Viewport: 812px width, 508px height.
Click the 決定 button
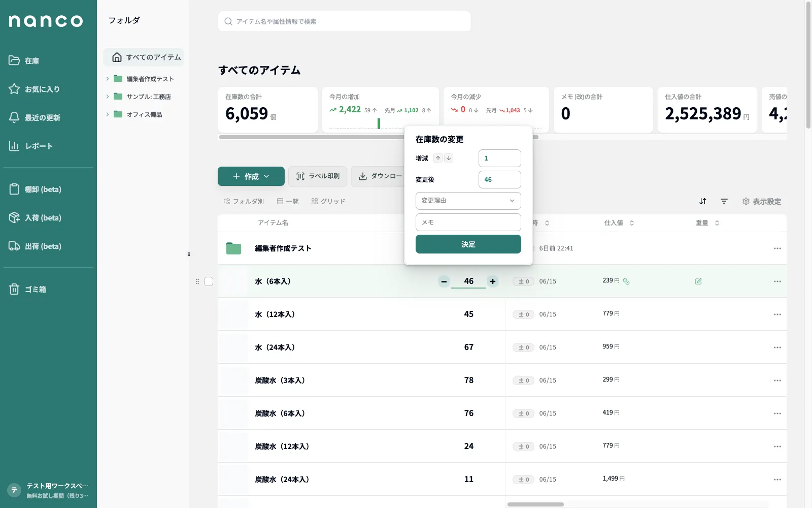point(468,244)
